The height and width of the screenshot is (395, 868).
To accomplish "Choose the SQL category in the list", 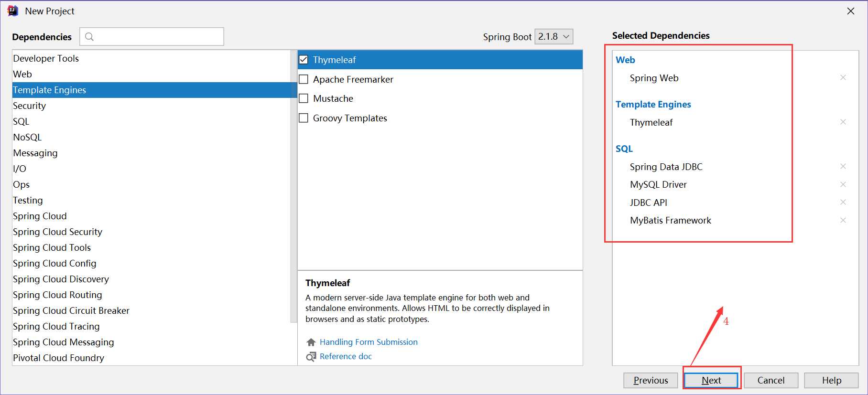I will click(151, 121).
